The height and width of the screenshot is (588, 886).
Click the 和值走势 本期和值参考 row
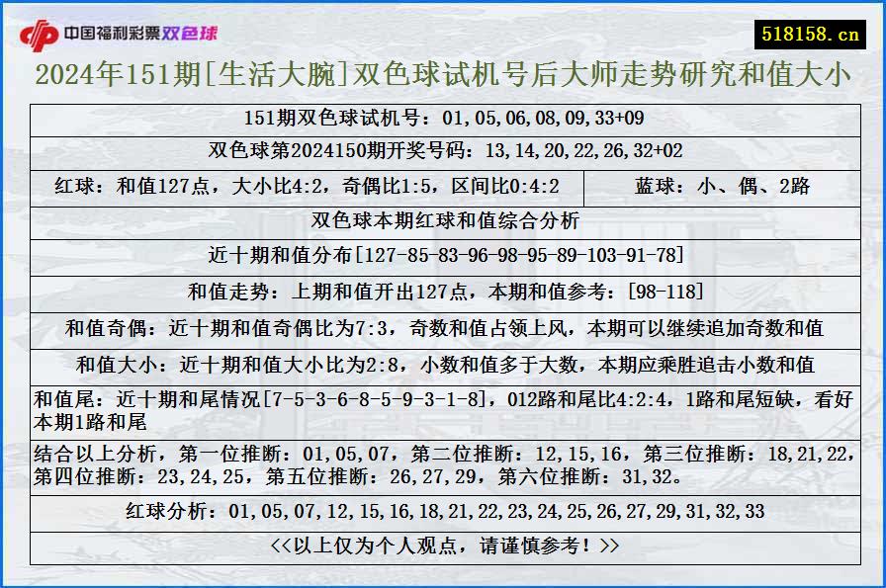442,290
